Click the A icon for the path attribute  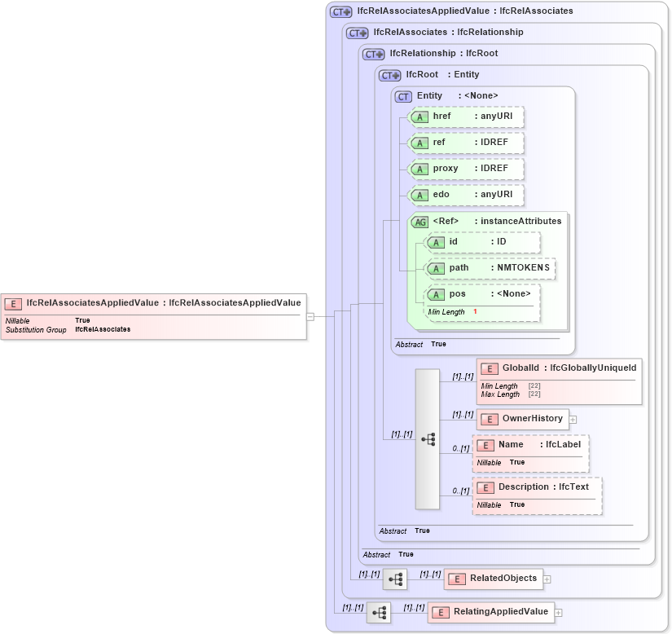coord(437,268)
